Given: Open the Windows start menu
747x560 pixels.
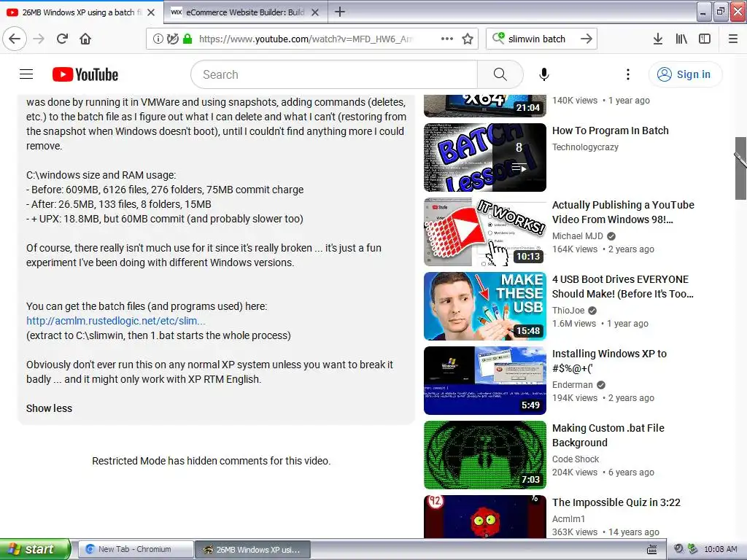Looking at the screenshot, I should click(35, 549).
